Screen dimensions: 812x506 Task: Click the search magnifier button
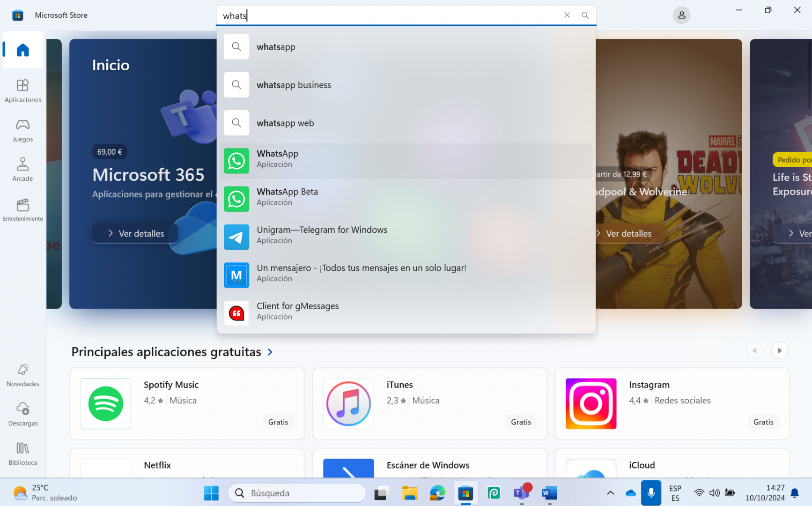coord(585,15)
